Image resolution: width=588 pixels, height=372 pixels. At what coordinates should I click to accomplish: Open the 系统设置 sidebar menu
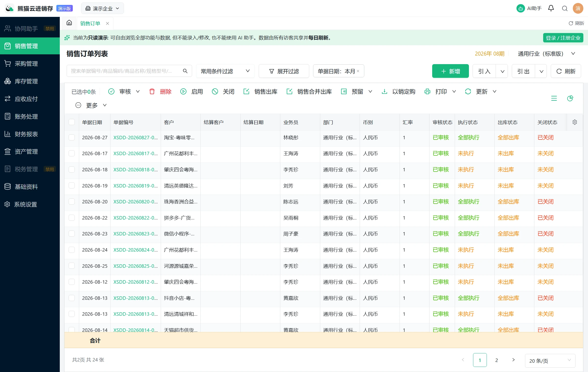(30, 204)
